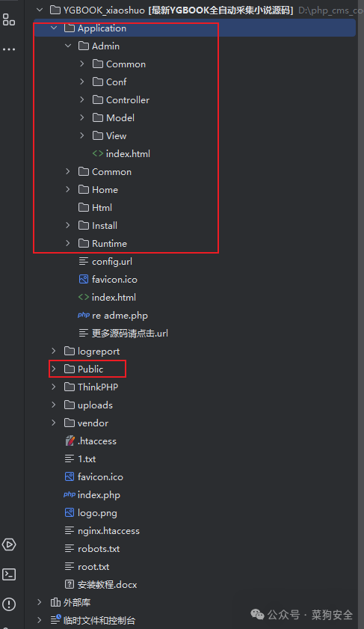Expand 临时文件和控制台 scratches node

40,620
